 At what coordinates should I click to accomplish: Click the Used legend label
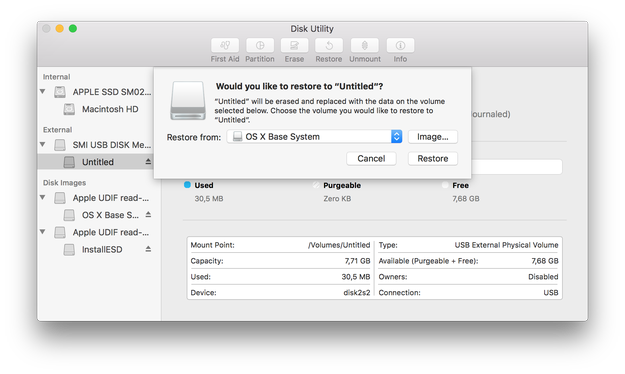[204, 185]
